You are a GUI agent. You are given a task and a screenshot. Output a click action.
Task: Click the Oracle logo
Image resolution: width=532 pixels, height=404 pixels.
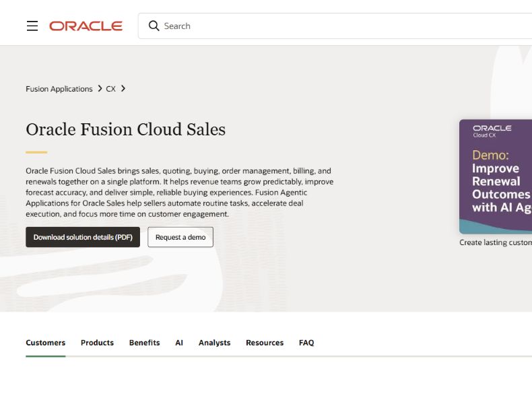pyautogui.click(x=86, y=26)
